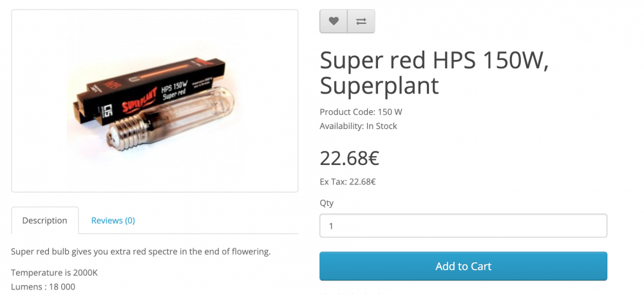Screen dimensions: 644x294
Task: Click the bulb's metal screw base in photo
Action: pyautogui.click(x=128, y=130)
